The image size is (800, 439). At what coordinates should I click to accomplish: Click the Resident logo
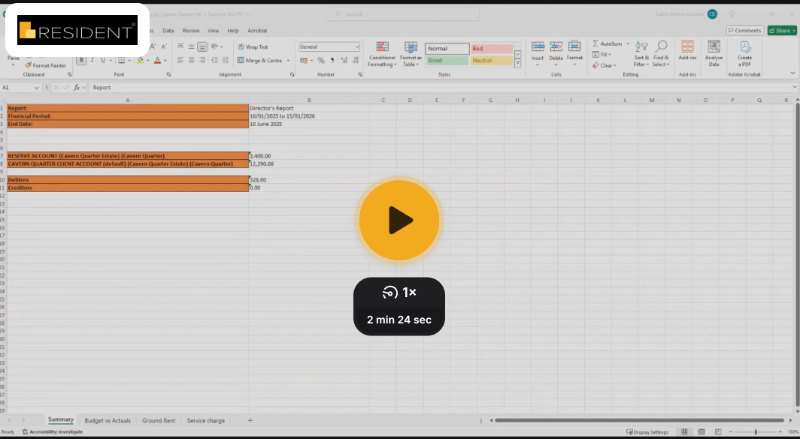pyautogui.click(x=77, y=31)
